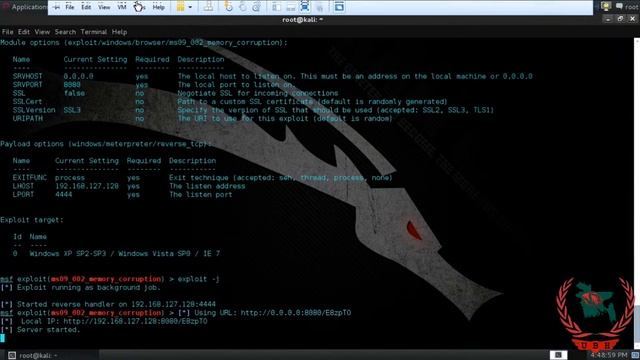The width and height of the screenshot is (640, 360).
Task: Click the 'Server started.' line
Action: 40,330
